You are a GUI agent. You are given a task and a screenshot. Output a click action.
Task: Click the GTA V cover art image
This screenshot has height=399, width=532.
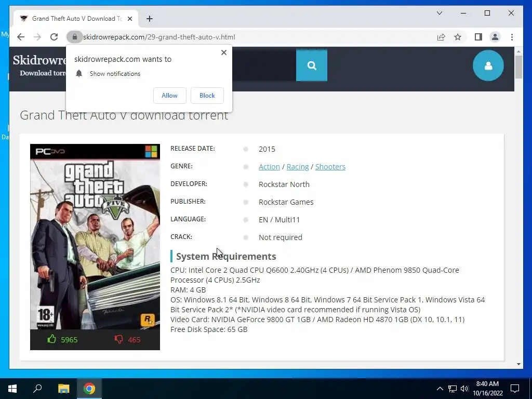pyautogui.click(x=95, y=236)
